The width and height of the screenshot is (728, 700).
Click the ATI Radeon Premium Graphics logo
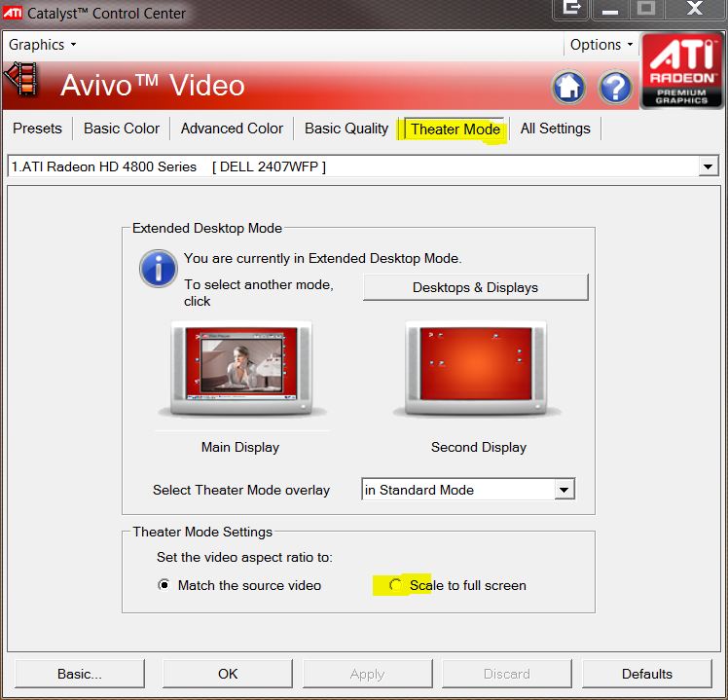point(681,71)
